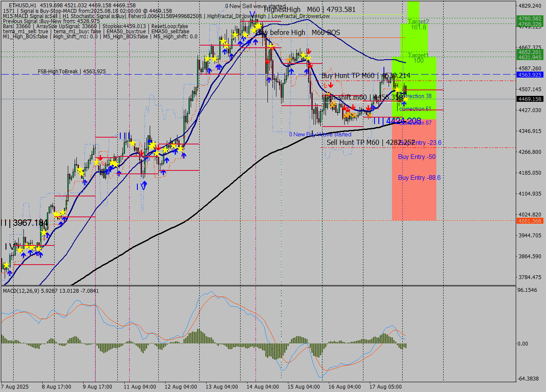Select the Buy Entry -50 text label
Image resolution: width=546 pixels, height=392 pixels.
[417, 157]
